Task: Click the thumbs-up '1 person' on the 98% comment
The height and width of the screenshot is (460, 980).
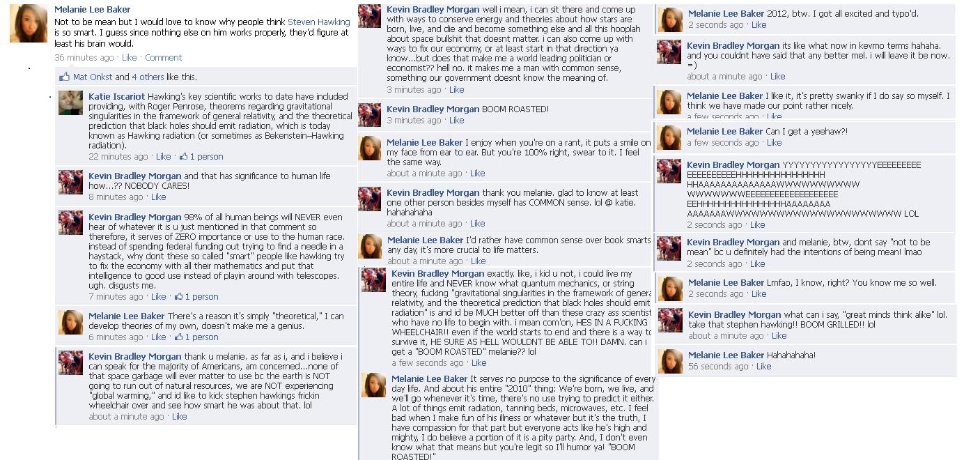Action: (x=201, y=296)
